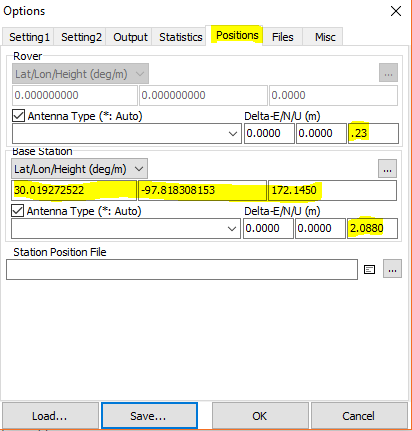View the Station Position File contents icon
This screenshot has width=412, height=431.
(x=369, y=269)
